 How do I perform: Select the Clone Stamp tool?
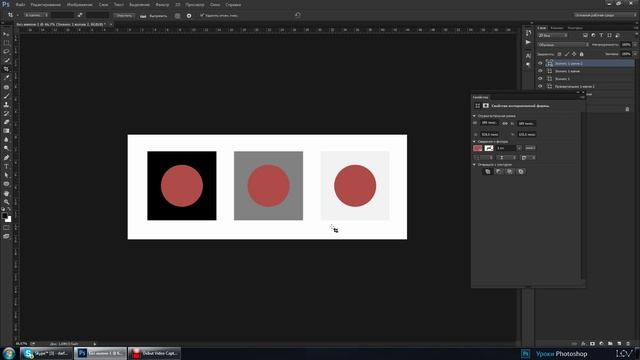pos(6,104)
